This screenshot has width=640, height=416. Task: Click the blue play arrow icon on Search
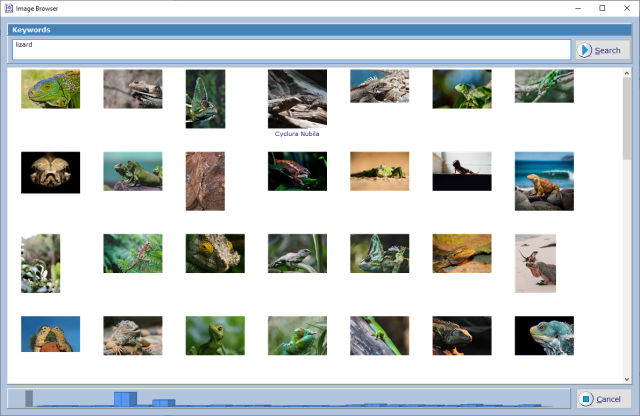[x=584, y=50]
